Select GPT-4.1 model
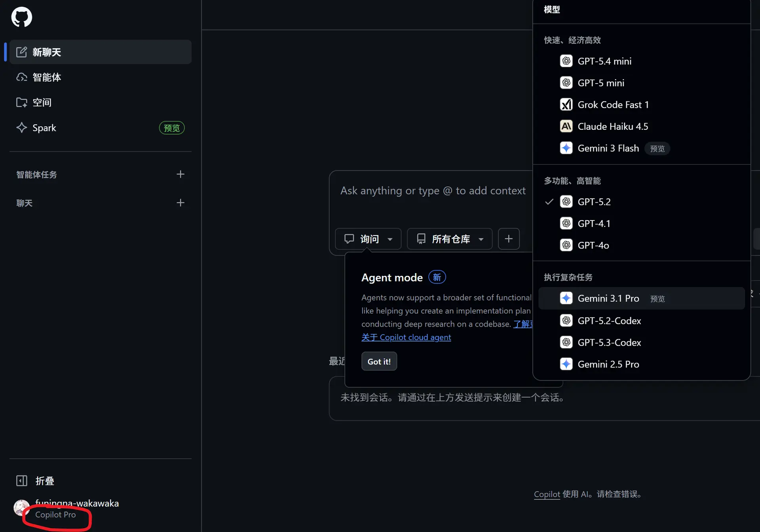The height and width of the screenshot is (532, 760). point(642,223)
